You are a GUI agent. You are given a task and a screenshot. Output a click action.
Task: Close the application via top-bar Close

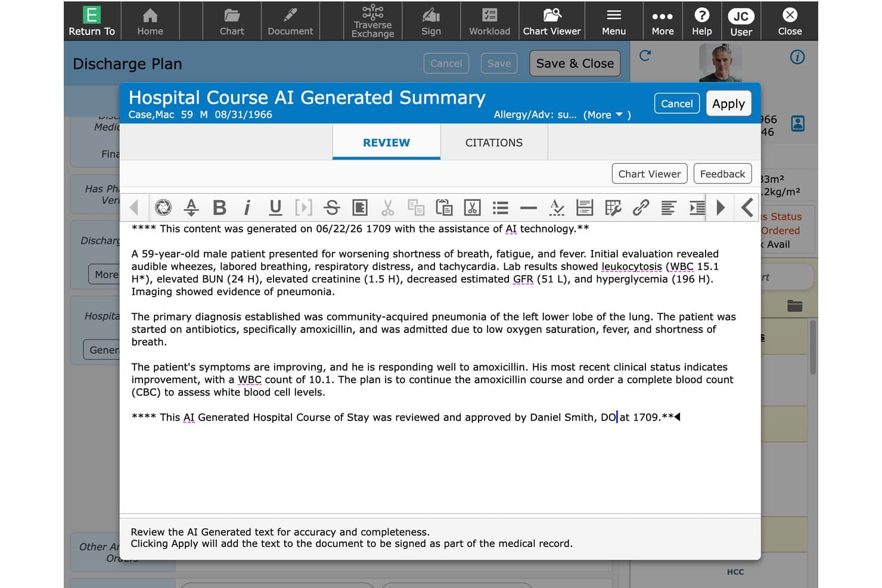[x=790, y=21]
